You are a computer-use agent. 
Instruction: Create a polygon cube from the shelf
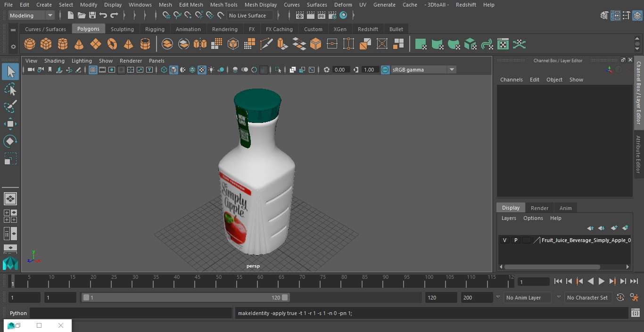(x=46, y=44)
